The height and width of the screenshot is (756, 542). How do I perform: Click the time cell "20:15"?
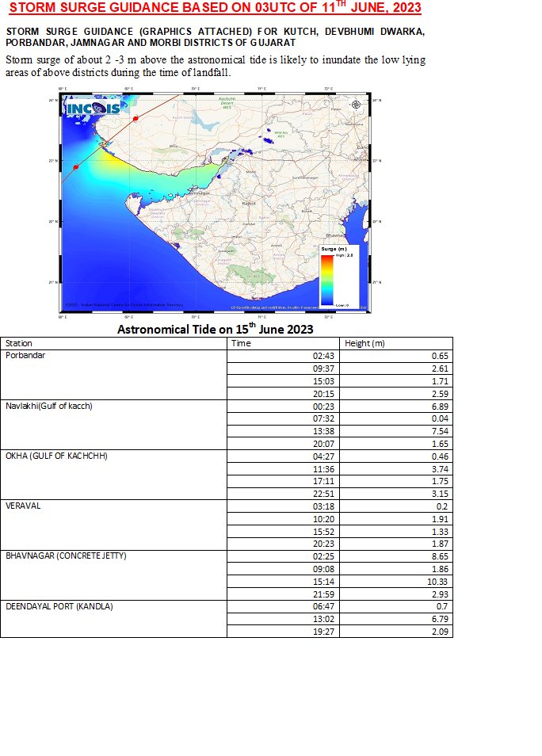(283, 393)
